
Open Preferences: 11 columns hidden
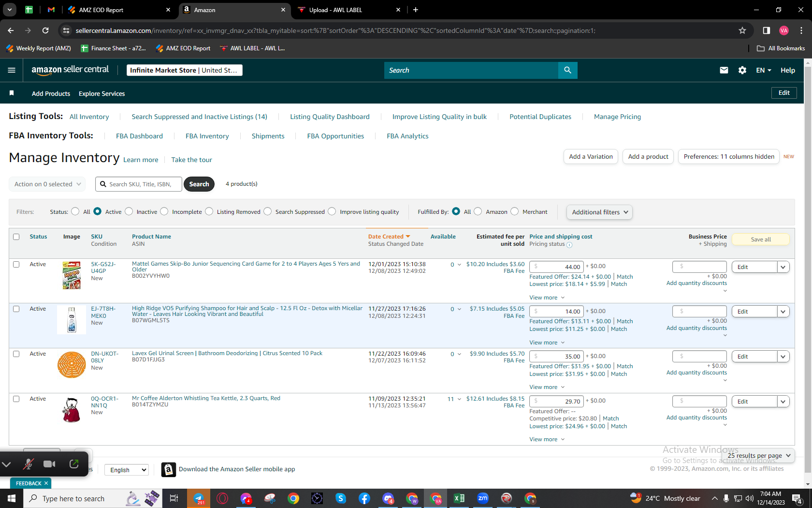click(x=728, y=156)
